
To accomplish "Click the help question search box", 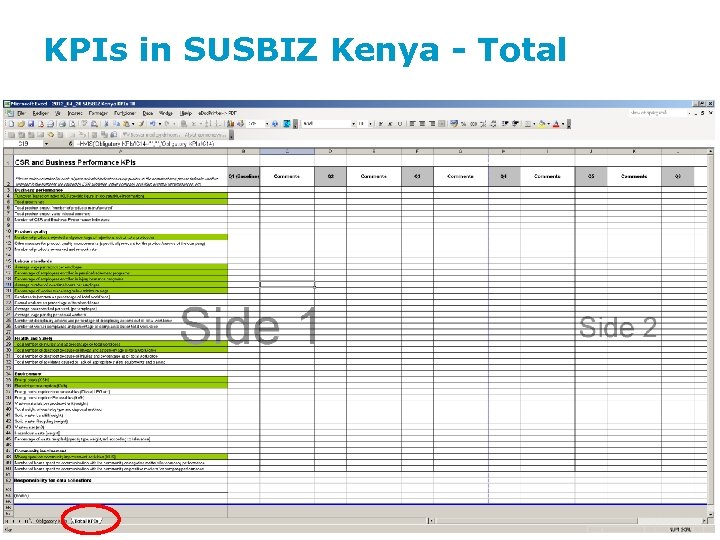I will [658, 112].
